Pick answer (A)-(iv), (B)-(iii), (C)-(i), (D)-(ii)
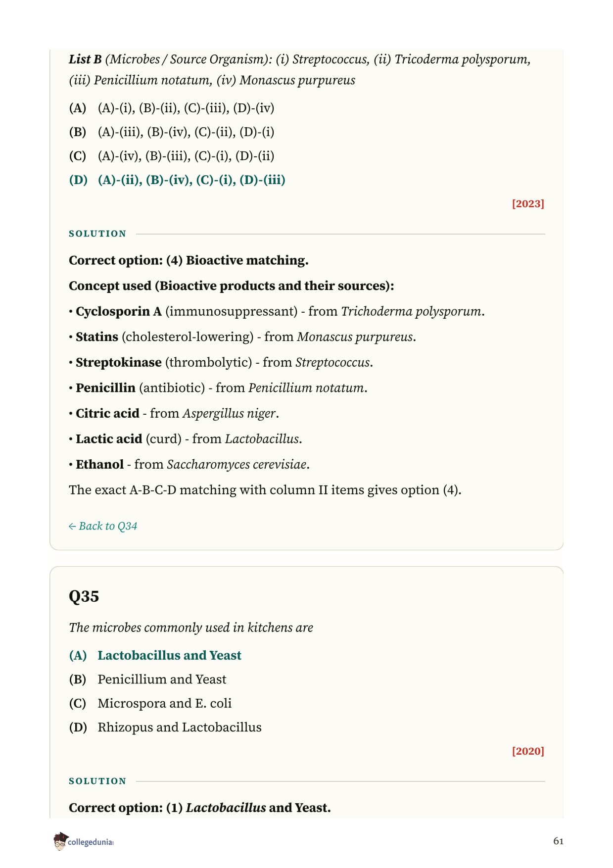Image resolution: width=613 pixels, height=868 pixels. tap(171, 156)
